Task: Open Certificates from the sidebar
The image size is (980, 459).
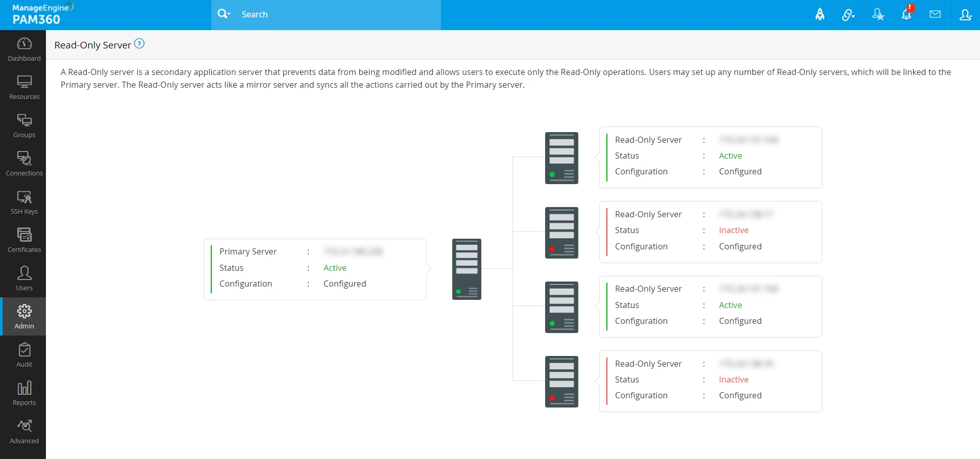Action: (x=24, y=241)
